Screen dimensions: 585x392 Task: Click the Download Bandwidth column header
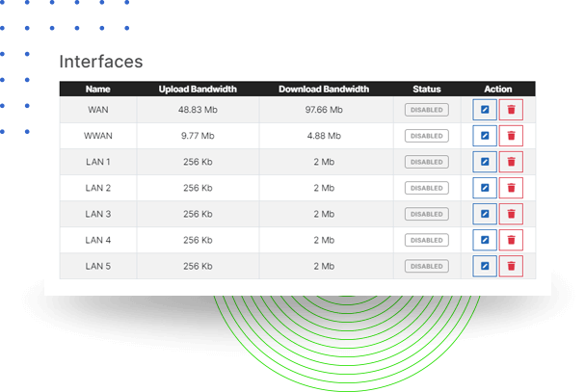(x=324, y=90)
